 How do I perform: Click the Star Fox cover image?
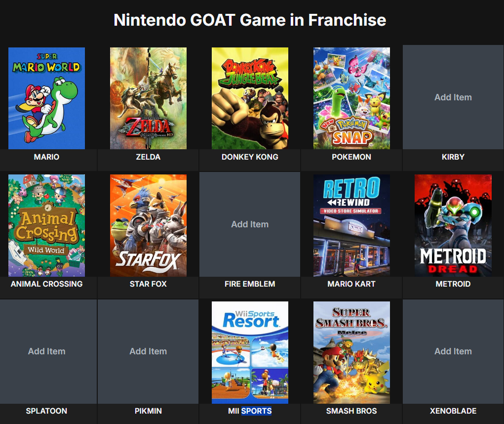(148, 225)
